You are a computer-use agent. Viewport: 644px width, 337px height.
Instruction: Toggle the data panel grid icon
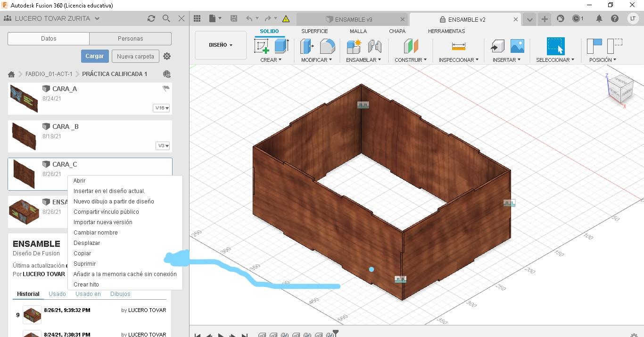click(x=197, y=19)
